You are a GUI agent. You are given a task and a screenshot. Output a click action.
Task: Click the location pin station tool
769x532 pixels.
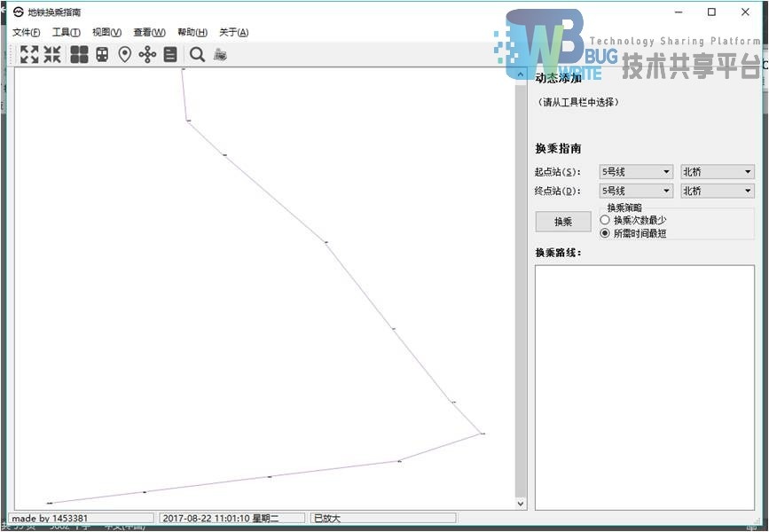(125, 53)
